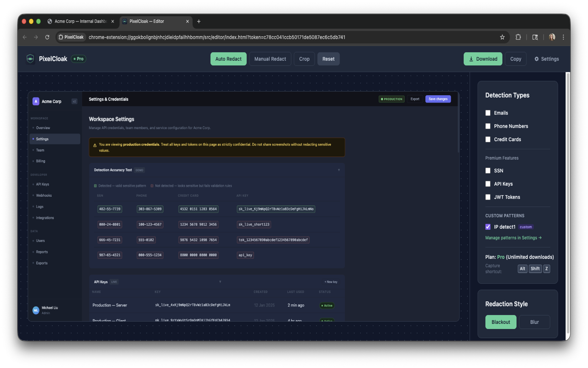The image size is (588, 368).
Task: Click the PixelCloak extension chip in address bar
Action: click(71, 37)
